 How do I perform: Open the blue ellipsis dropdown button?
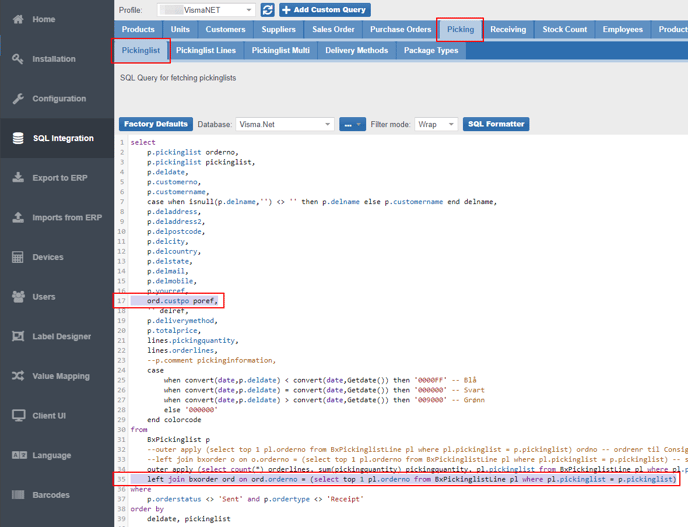click(x=352, y=124)
